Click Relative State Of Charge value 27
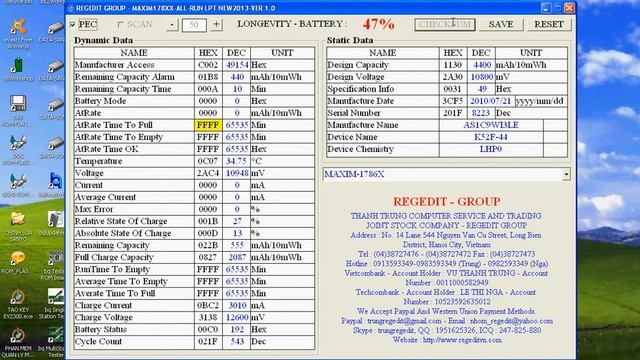Image resolution: width=640 pixels, height=360 pixels. [x=236, y=221]
